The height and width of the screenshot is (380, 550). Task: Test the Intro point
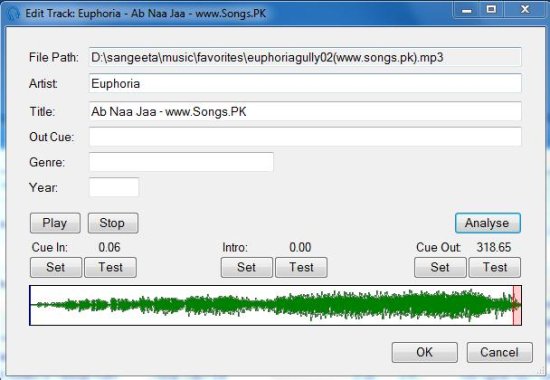tap(301, 267)
